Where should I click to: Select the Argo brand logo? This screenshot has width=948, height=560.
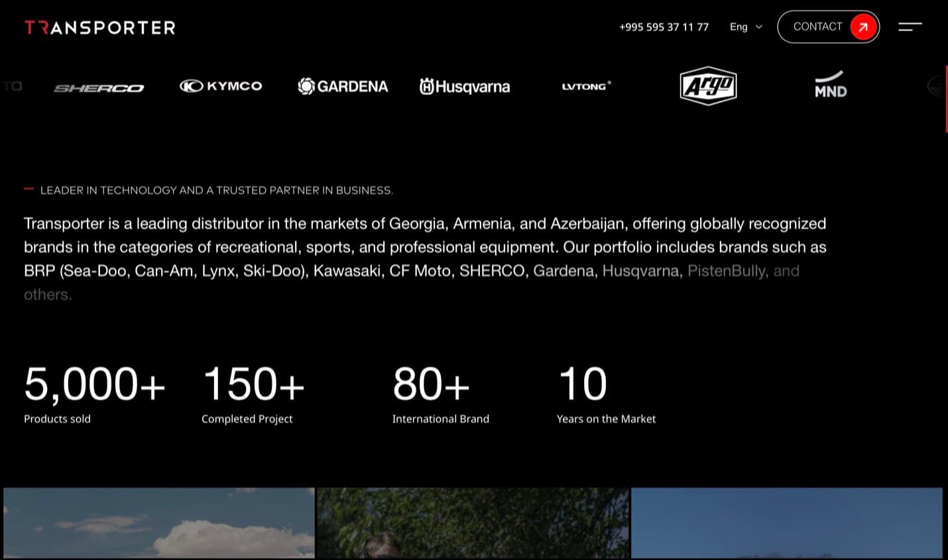[709, 85]
